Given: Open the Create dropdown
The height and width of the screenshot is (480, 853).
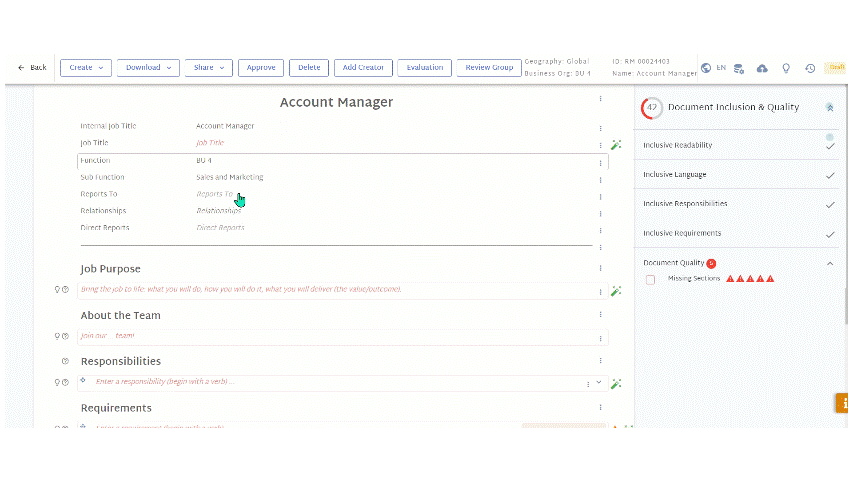Looking at the screenshot, I should pos(86,67).
